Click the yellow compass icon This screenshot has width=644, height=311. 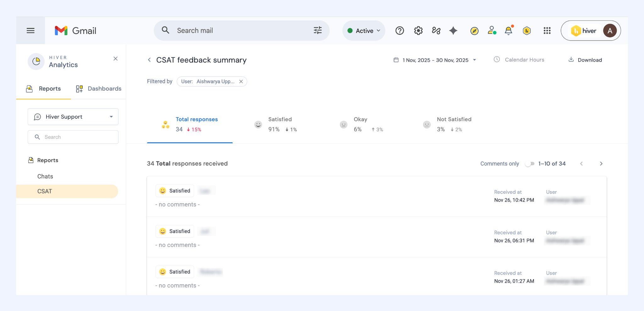pos(475,31)
